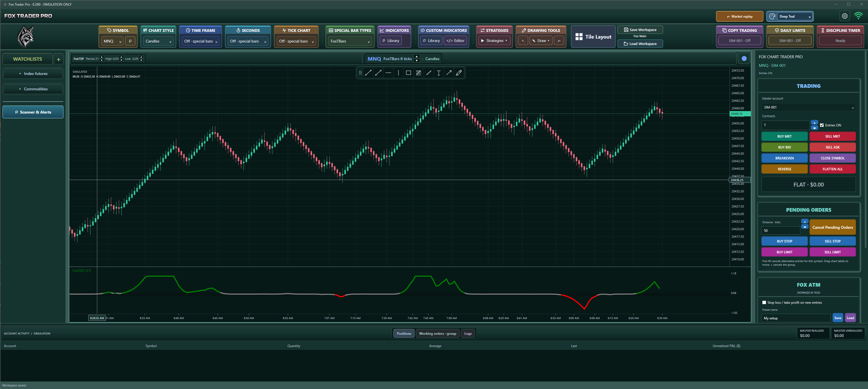The image size is (868, 389).
Task: Add a new watchlist with plus button
Action: coord(58,59)
